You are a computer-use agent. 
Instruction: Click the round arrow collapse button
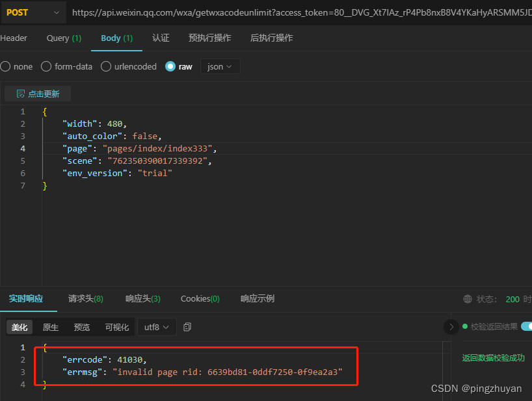click(451, 327)
